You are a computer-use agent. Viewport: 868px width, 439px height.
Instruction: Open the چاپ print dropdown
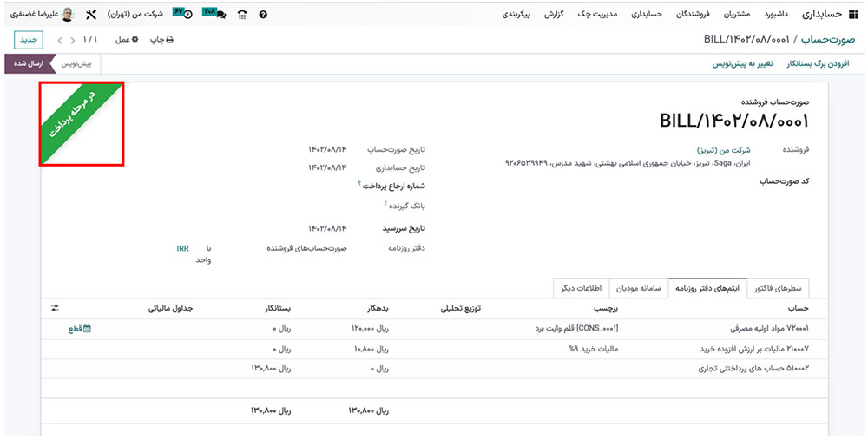pyautogui.click(x=161, y=40)
